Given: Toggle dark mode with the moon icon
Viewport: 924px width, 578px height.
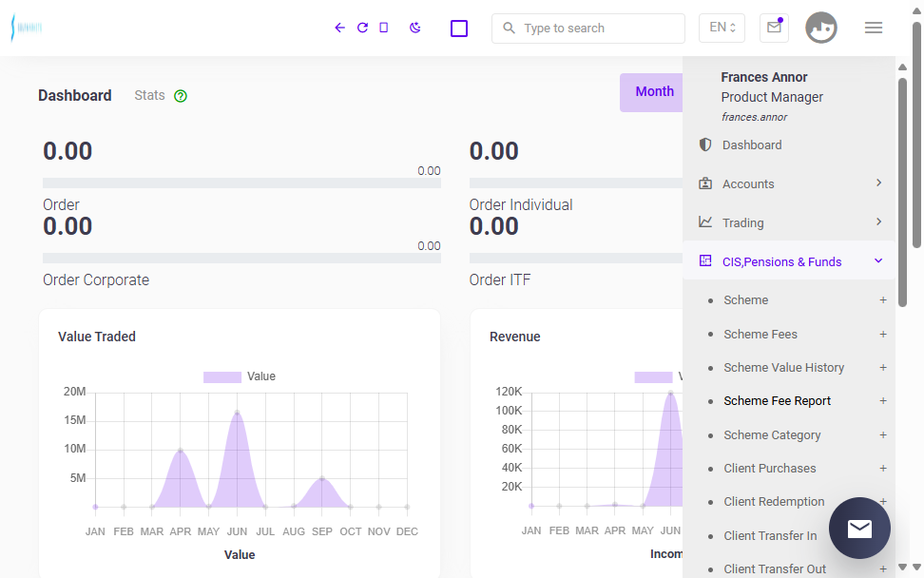Looking at the screenshot, I should pyautogui.click(x=415, y=28).
